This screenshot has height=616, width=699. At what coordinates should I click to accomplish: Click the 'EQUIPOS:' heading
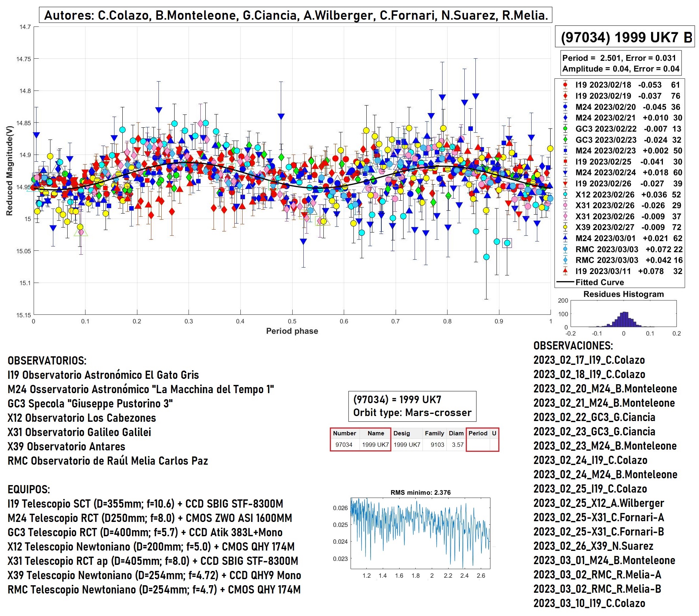29,489
